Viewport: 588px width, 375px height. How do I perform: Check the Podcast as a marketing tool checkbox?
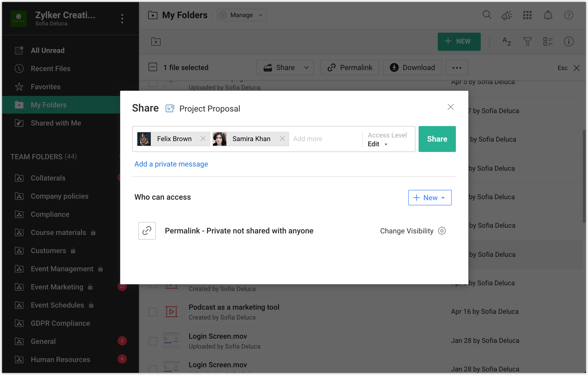(x=153, y=312)
